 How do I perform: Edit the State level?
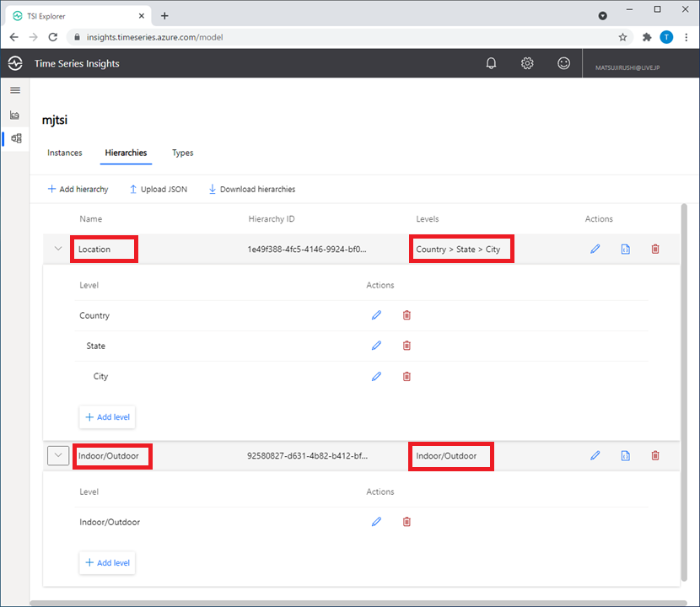[x=376, y=346]
